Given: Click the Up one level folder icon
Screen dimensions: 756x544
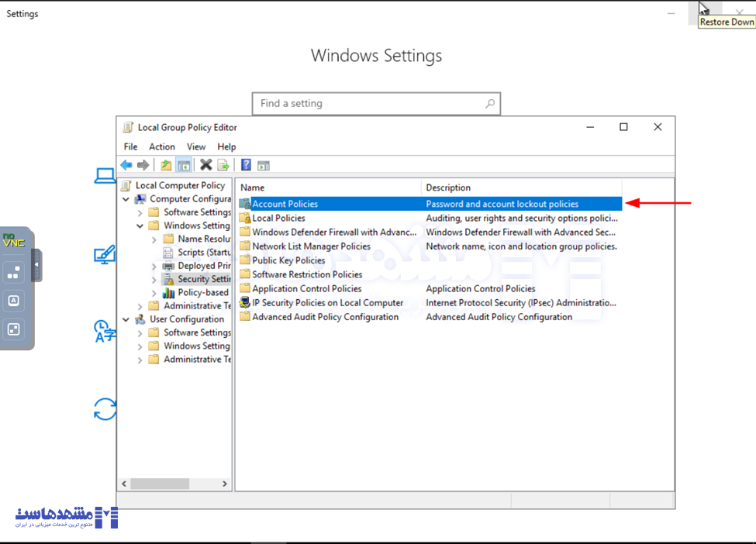Looking at the screenshot, I should (x=166, y=165).
